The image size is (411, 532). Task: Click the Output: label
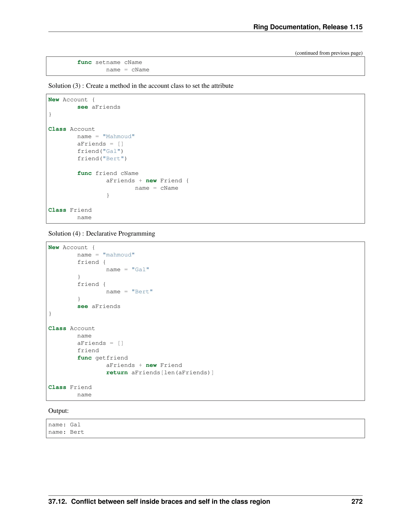tap(58, 411)
